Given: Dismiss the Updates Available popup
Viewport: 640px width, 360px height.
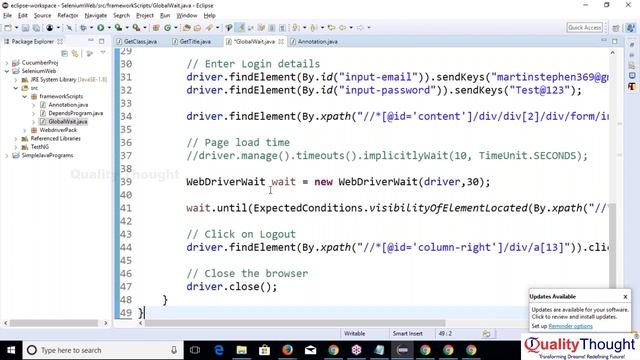Looking at the screenshot, I should (x=625, y=297).
